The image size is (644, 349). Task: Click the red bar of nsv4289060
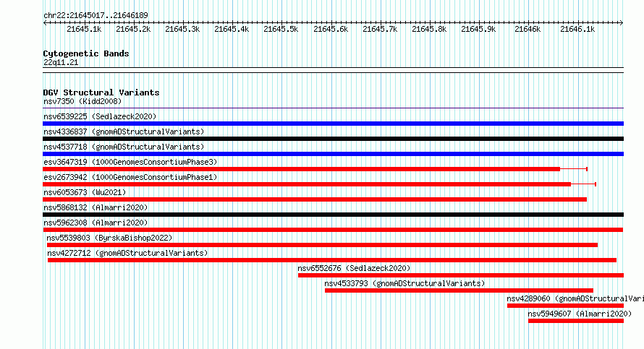(x=565, y=306)
